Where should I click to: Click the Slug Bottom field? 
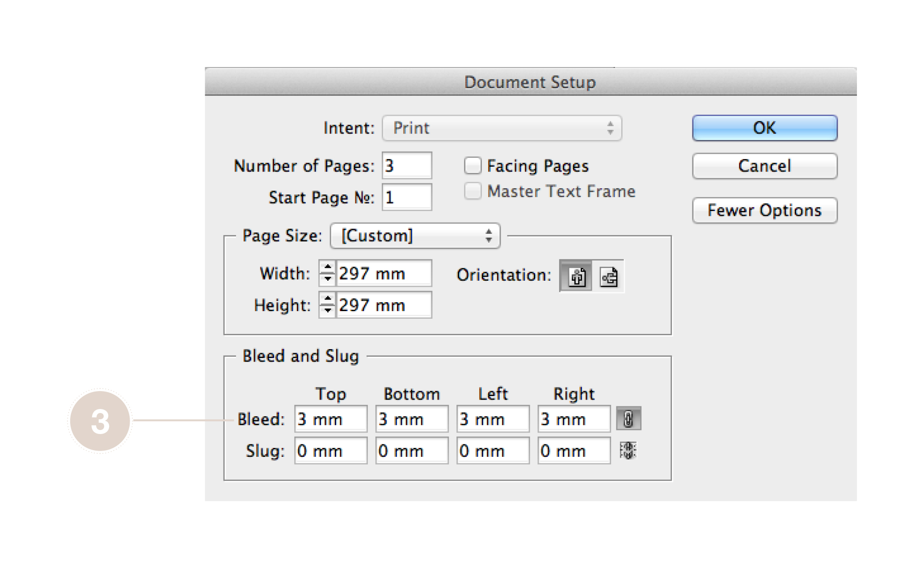click(x=412, y=451)
